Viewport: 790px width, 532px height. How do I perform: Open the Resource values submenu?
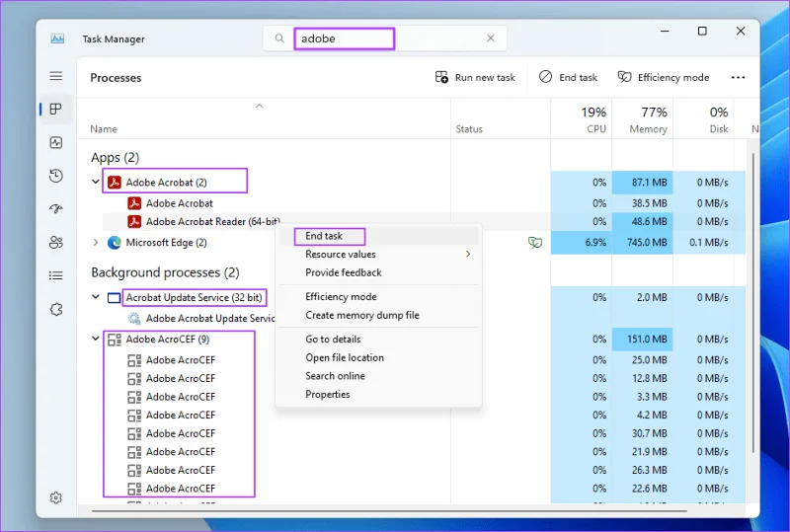coord(378,254)
